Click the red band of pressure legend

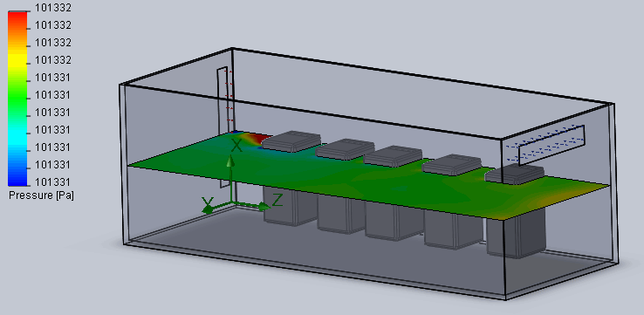tap(17, 19)
